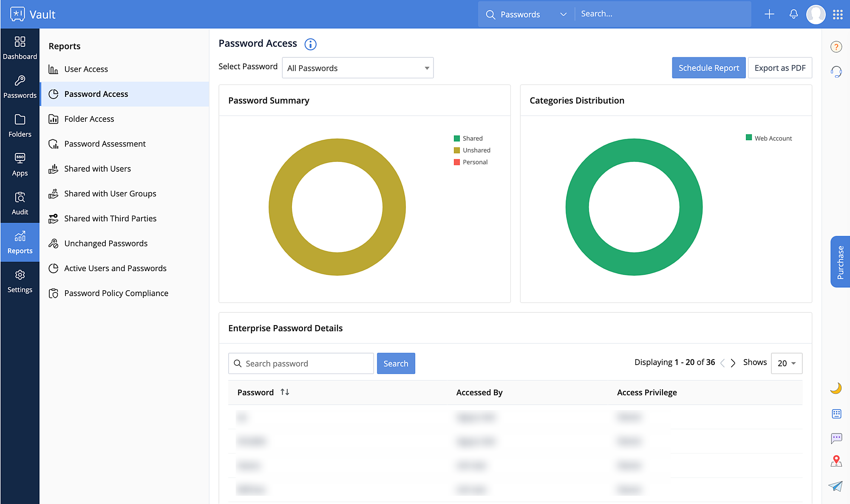Select Shared with Third Parties report
The height and width of the screenshot is (504, 850).
pyautogui.click(x=110, y=218)
